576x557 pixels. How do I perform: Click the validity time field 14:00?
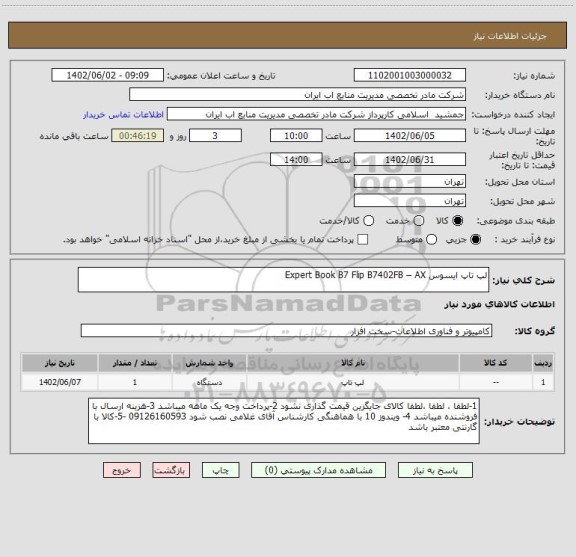tap(296, 159)
